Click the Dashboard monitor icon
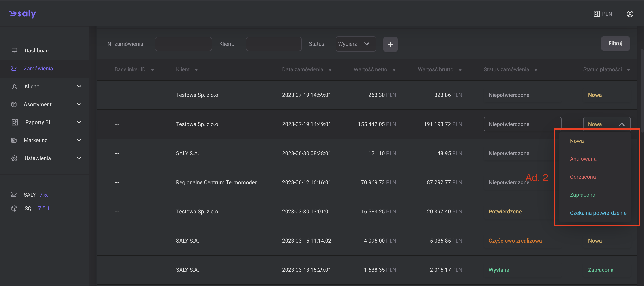644x286 pixels. coord(14,51)
